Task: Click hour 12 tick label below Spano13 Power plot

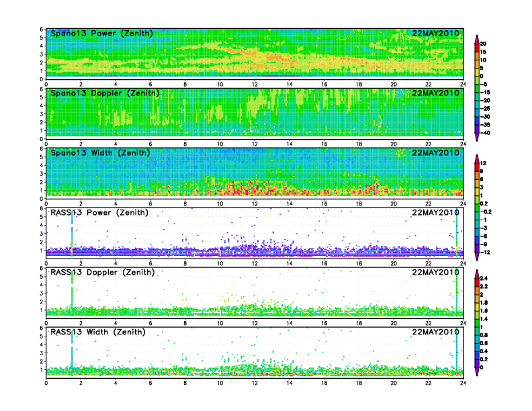Action: click(255, 85)
